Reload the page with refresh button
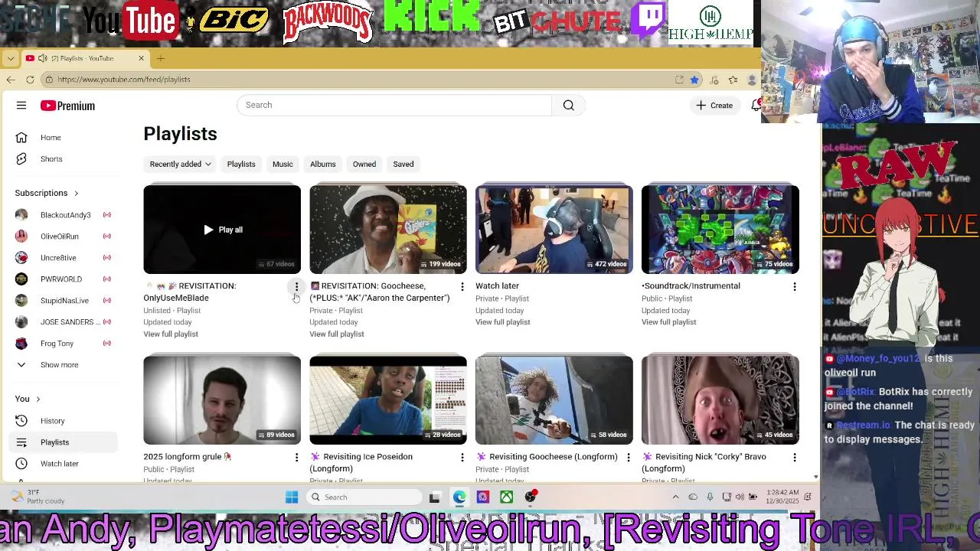980x551 pixels. tap(30, 80)
